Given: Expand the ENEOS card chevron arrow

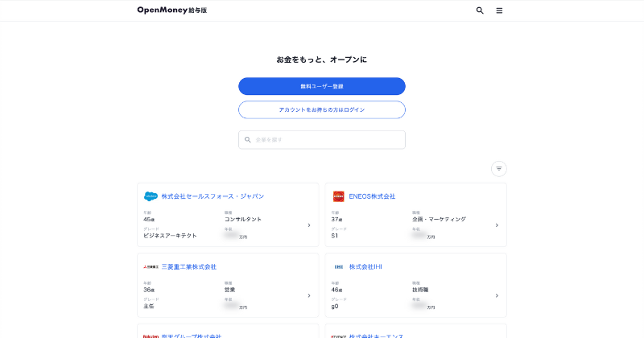Looking at the screenshot, I should click(497, 225).
